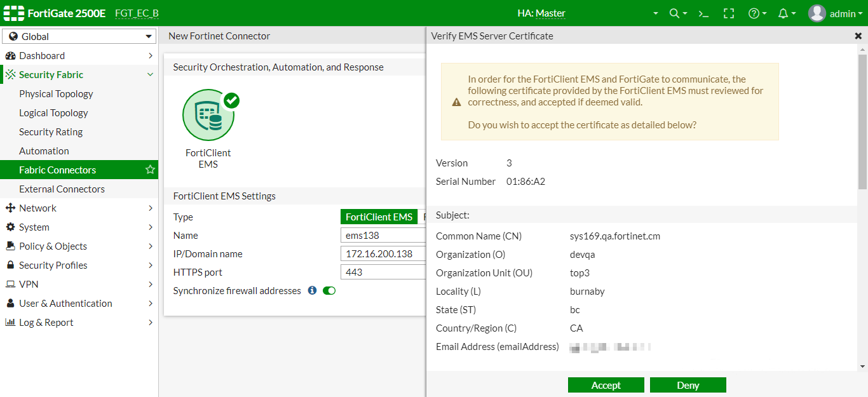Screen dimensions: 868x397
Task: Click the FGT_EC_B hostname link
Action: tap(137, 13)
